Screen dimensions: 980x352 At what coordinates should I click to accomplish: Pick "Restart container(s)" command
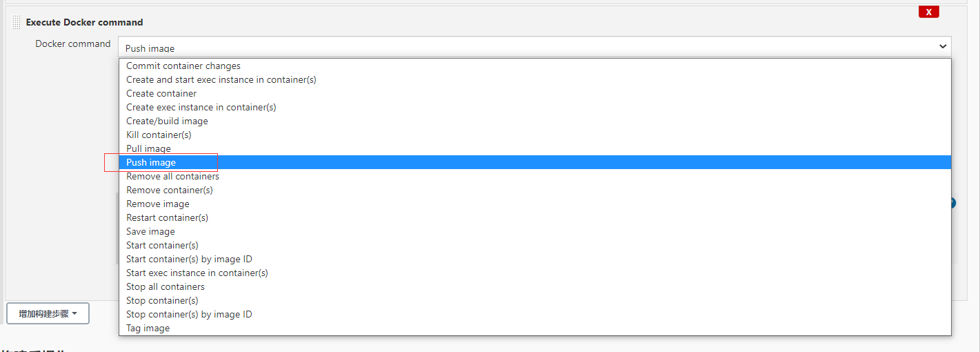(167, 218)
